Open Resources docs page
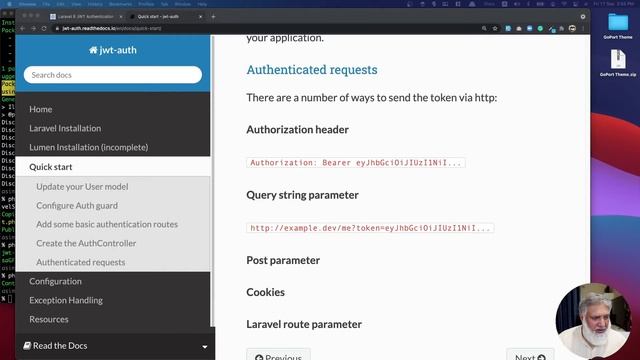 49,319
